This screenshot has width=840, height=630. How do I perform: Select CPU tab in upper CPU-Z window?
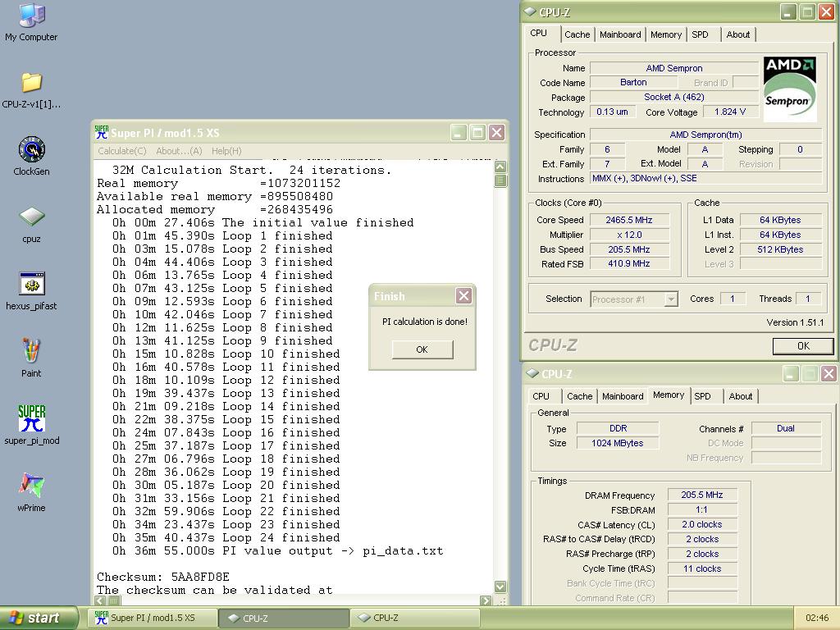539,33
